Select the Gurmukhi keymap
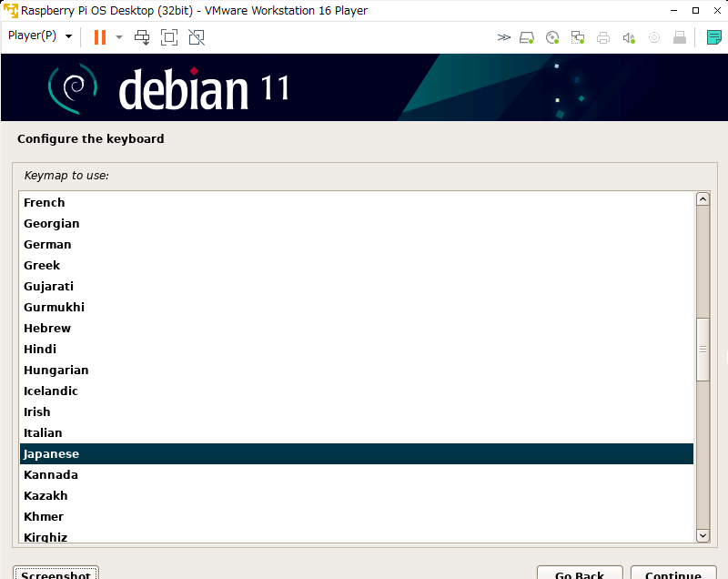This screenshot has height=579, width=728. coord(357,307)
